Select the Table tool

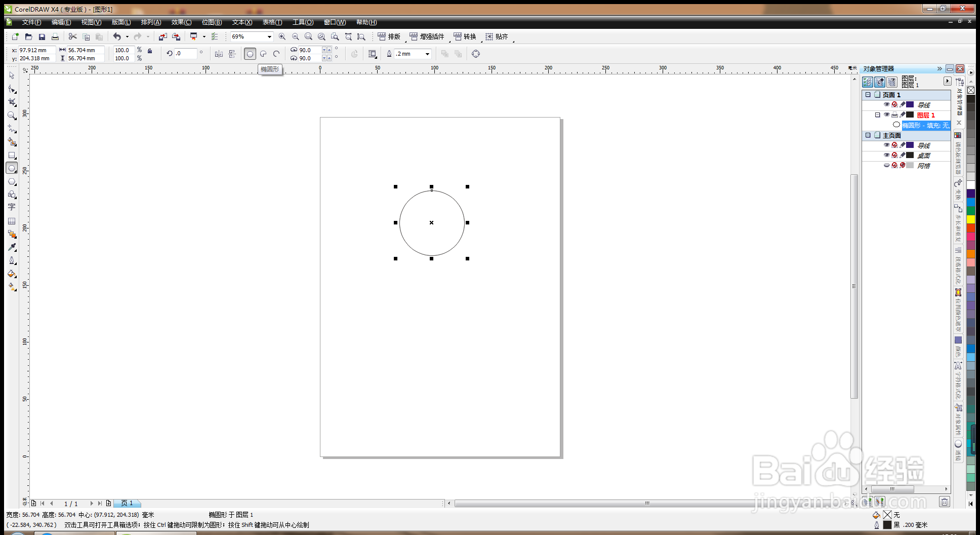coord(12,221)
